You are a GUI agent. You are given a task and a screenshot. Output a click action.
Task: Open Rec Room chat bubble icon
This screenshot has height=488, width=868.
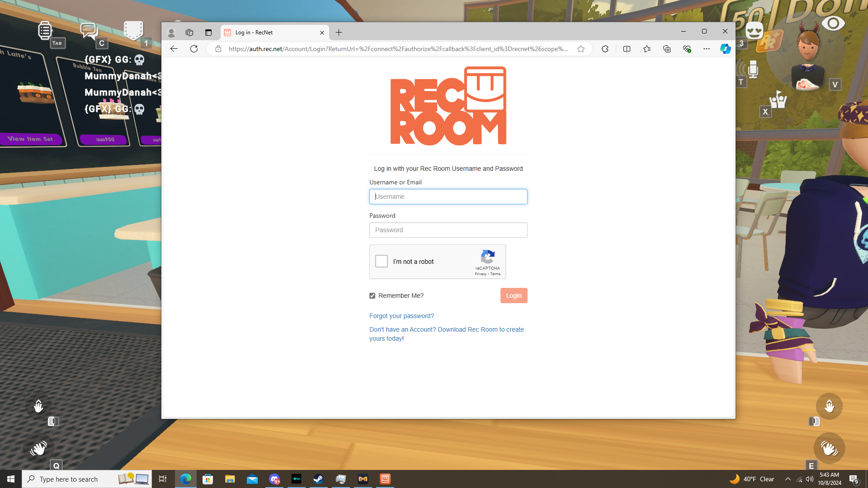89,30
